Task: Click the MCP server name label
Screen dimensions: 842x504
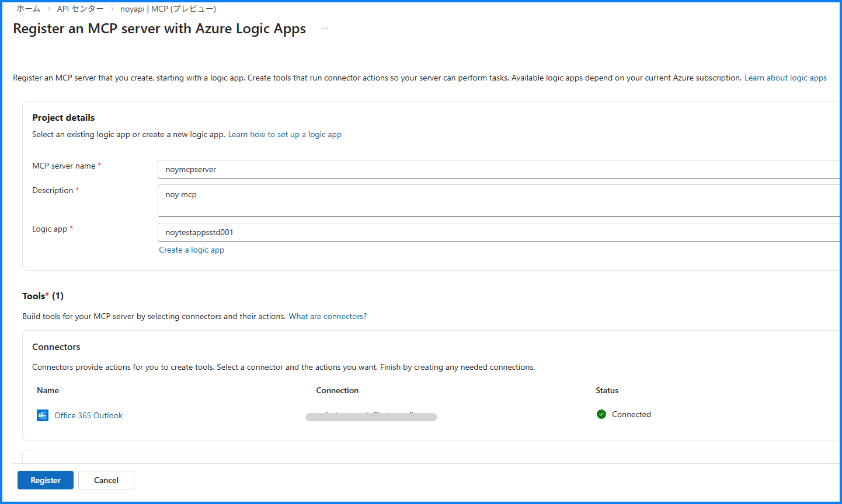Action: tap(64, 166)
